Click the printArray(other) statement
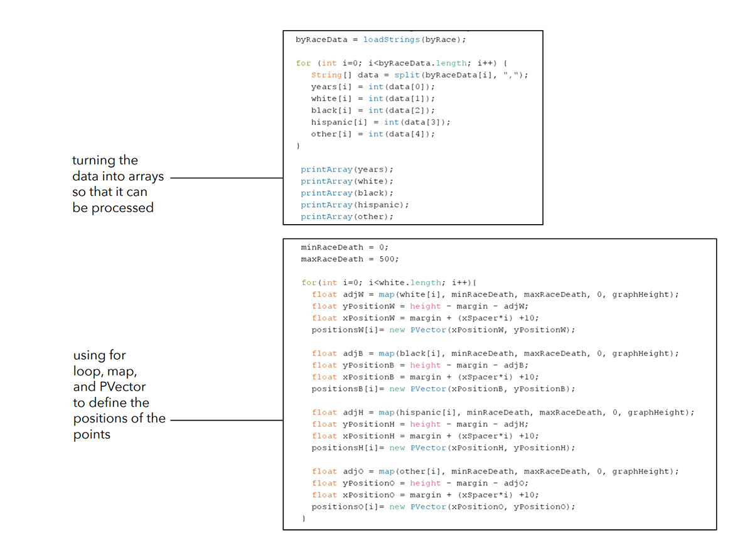750x560 pixels. 346,217
